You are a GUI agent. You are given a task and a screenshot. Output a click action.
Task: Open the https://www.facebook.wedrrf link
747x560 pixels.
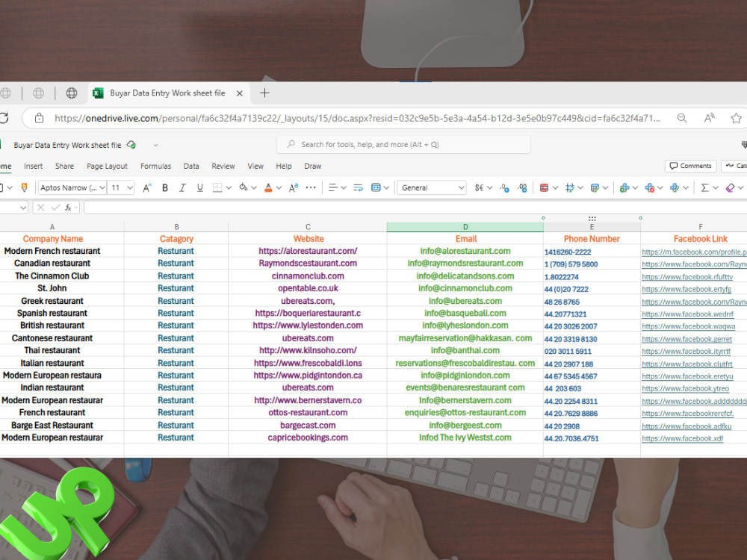click(687, 314)
